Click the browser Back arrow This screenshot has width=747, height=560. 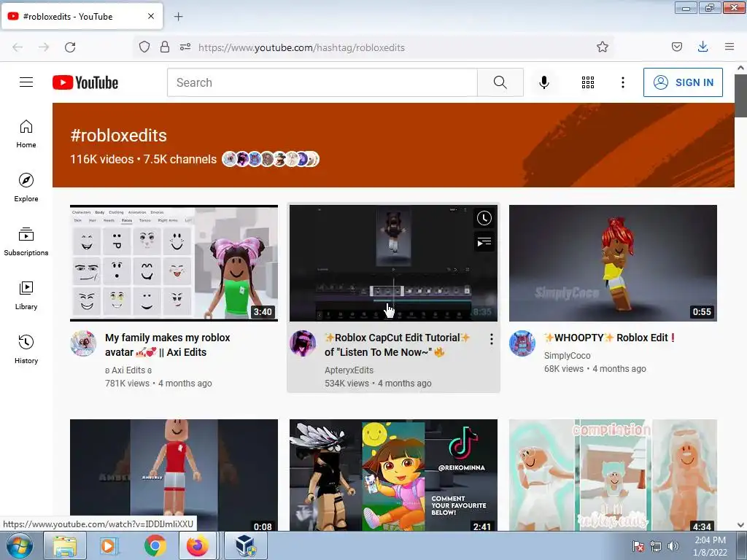(x=18, y=47)
